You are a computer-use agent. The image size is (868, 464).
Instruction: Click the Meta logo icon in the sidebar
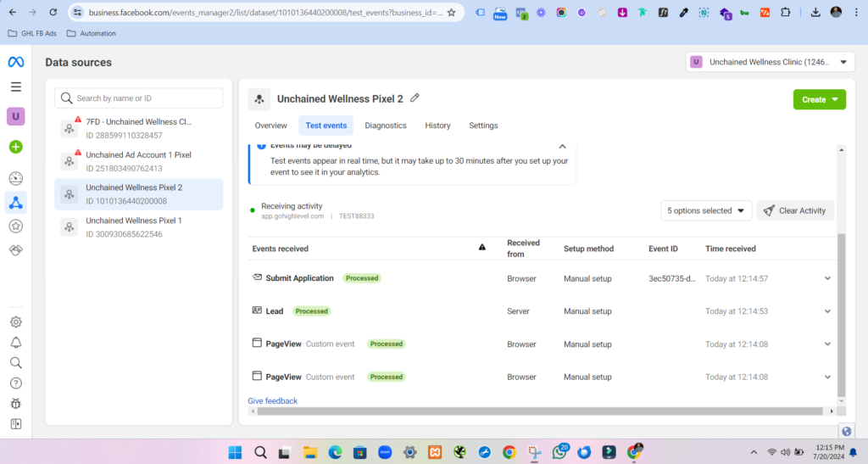[16, 62]
